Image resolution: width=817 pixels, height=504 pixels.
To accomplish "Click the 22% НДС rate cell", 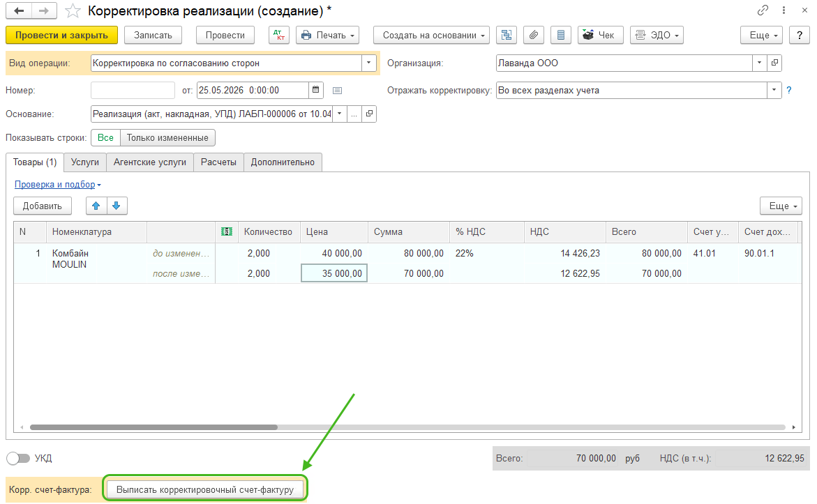I will [x=487, y=253].
